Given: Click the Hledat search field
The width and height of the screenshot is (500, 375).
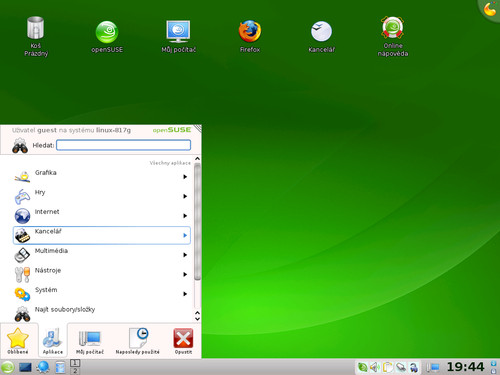Looking at the screenshot, I should [x=124, y=145].
